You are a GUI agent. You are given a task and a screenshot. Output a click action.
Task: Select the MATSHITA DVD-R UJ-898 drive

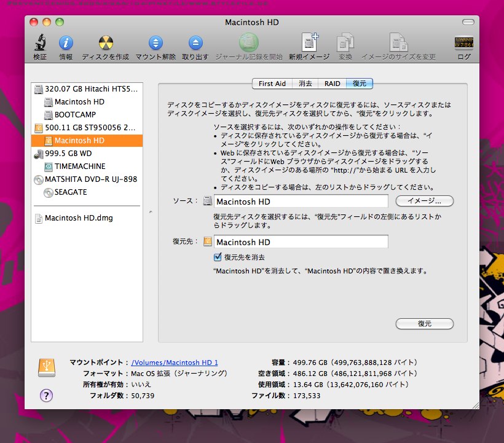87,179
